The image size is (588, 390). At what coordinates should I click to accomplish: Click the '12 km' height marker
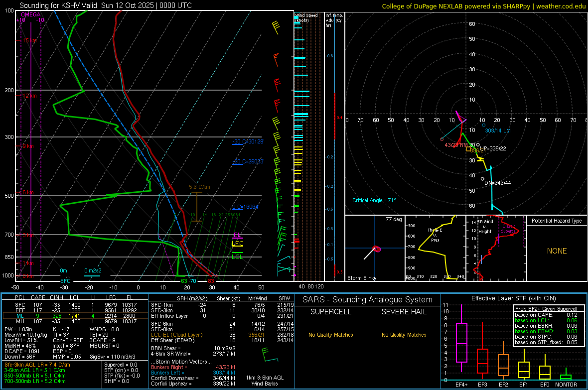[x=29, y=96]
